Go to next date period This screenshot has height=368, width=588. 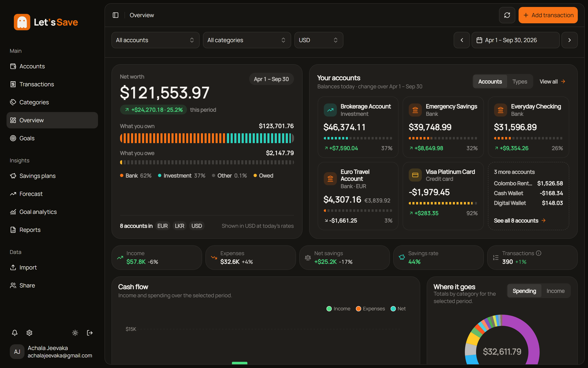click(x=570, y=40)
